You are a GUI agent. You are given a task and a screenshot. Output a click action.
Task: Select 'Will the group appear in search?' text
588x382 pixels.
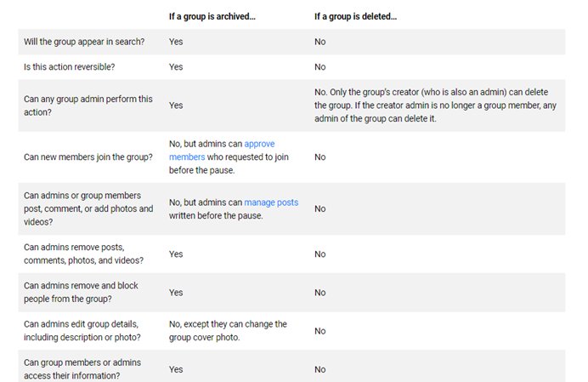tap(84, 42)
